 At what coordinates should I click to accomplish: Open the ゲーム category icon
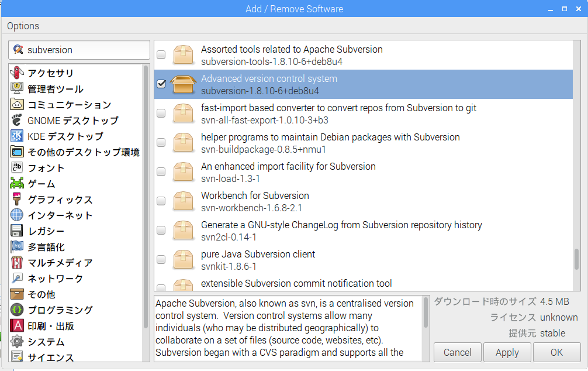tap(17, 184)
